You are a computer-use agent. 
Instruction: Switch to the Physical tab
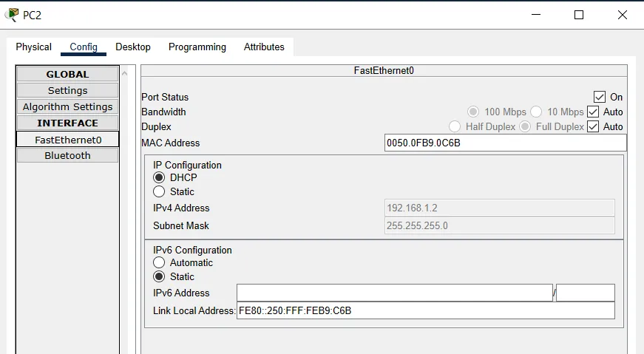pyautogui.click(x=34, y=47)
